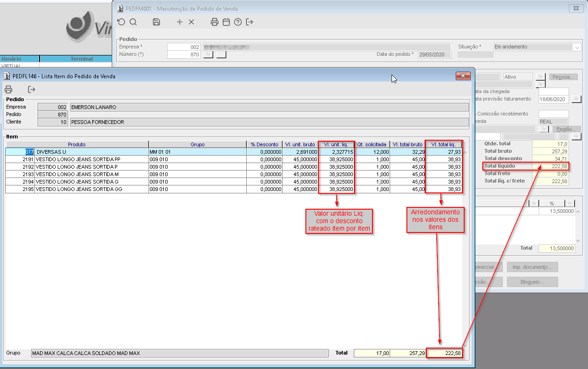This screenshot has height=369, width=588.
Task: Click the scroll-down arrow of the % list
Action: point(579,240)
